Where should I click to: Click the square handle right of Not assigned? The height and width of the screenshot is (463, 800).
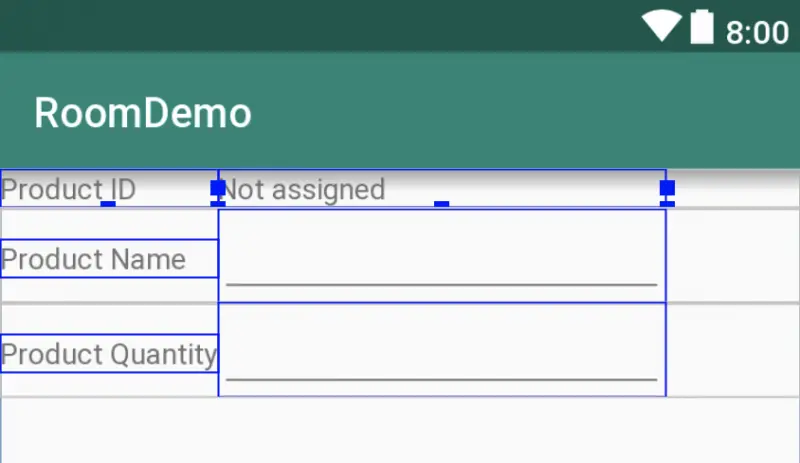667,187
